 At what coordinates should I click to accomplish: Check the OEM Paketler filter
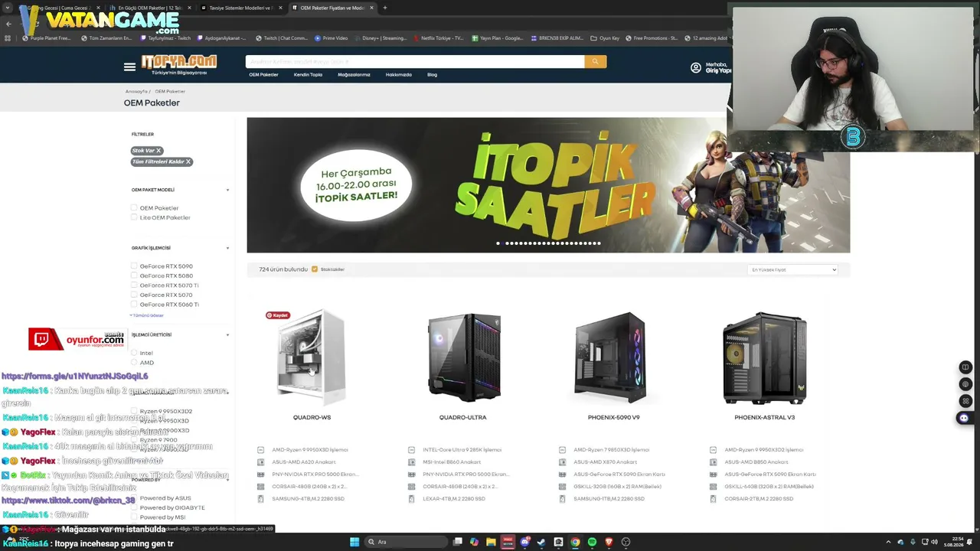click(x=134, y=208)
